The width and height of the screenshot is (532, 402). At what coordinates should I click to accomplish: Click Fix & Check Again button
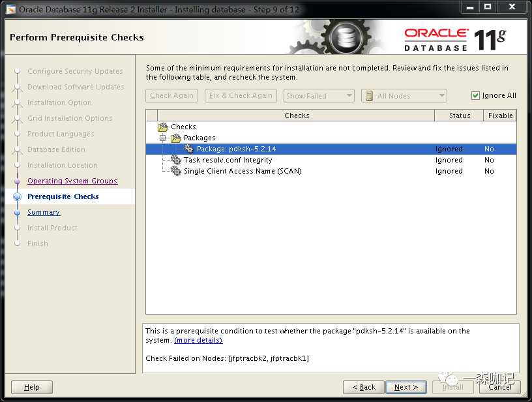point(241,95)
